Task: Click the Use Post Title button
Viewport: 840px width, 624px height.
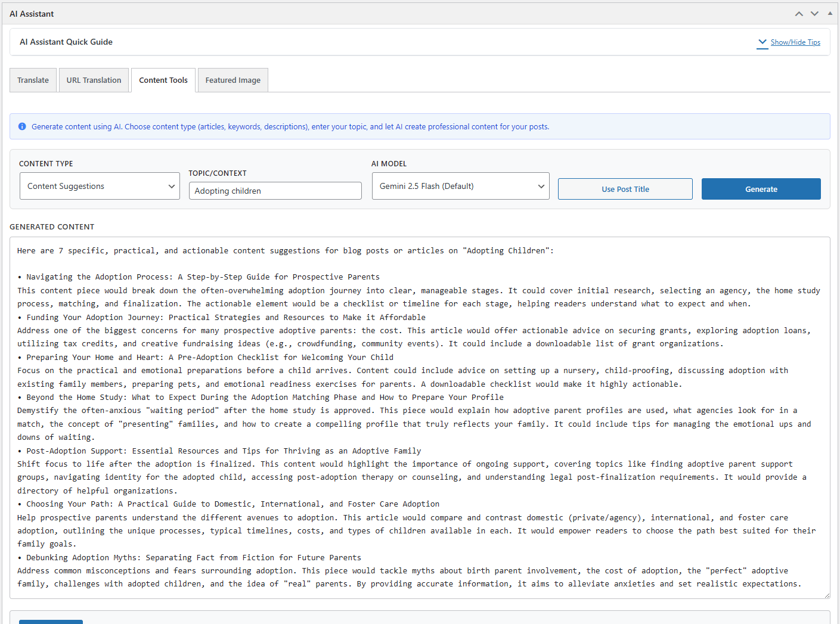Action: [625, 189]
